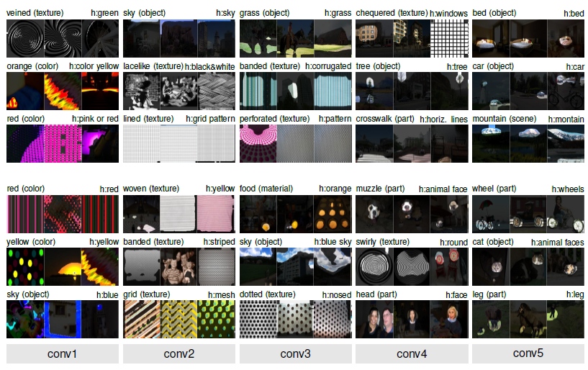The height and width of the screenshot is (370, 588).
Task: Click the 'crosswalk (part)' label
Action: 385,119
